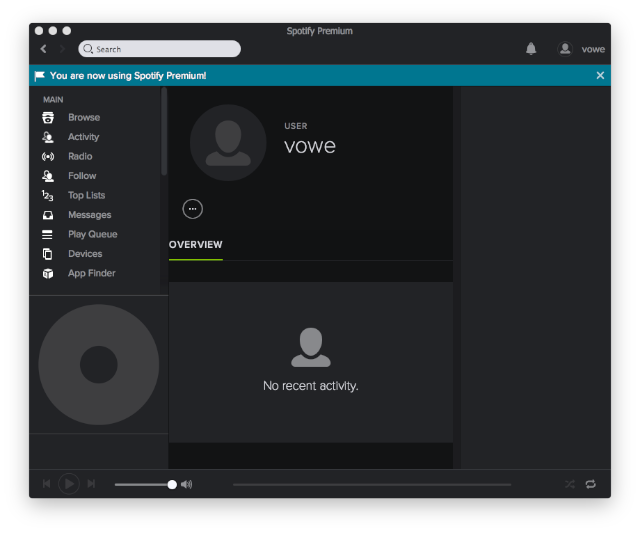Show notifications with the bell icon
Screen dimensions: 640x533
(531, 49)
